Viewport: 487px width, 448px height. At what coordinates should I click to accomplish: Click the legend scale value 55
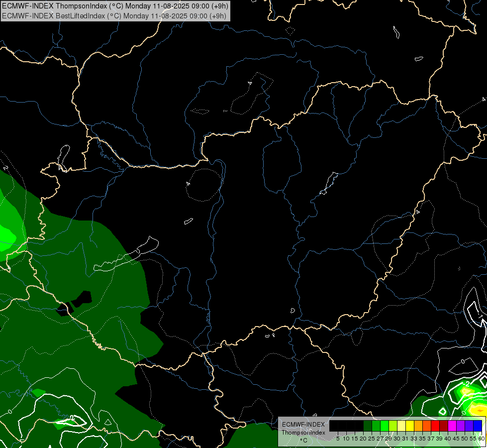(x=473, y=439)
